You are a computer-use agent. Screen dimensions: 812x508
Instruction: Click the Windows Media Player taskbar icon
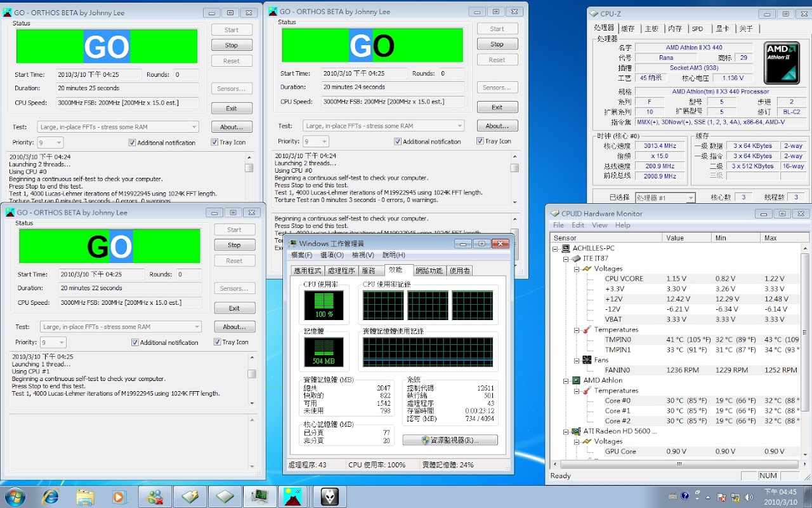click(120, 496)
